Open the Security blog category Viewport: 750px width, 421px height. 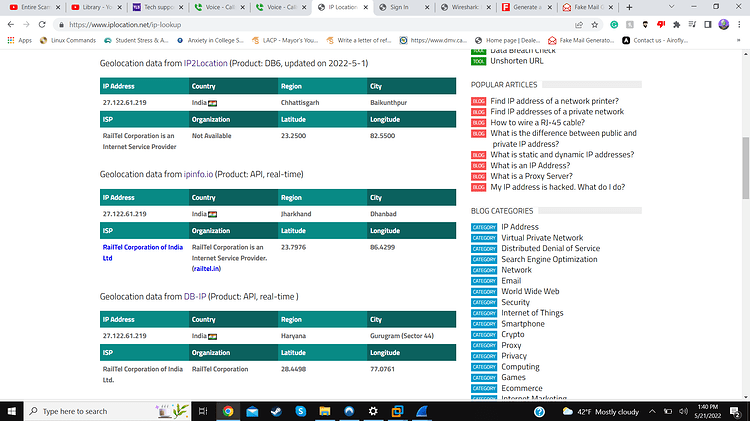515,302
